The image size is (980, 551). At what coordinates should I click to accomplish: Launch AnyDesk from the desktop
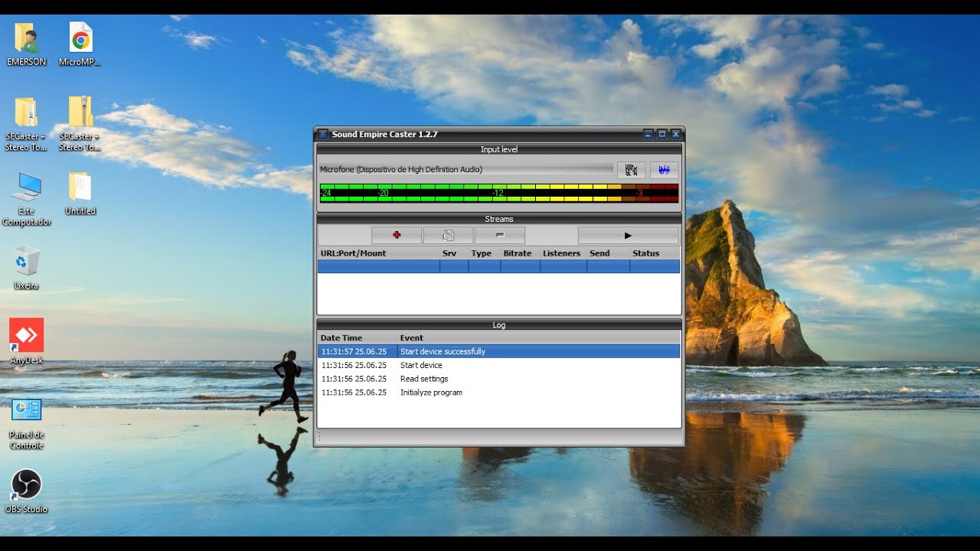tap(27, 341)
